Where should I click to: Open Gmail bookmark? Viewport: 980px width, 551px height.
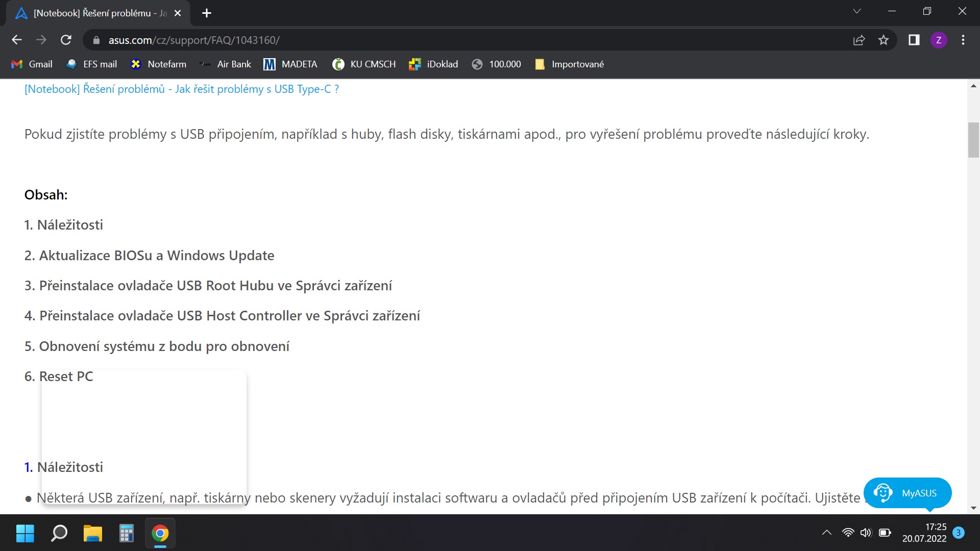[x=32, y=64]
